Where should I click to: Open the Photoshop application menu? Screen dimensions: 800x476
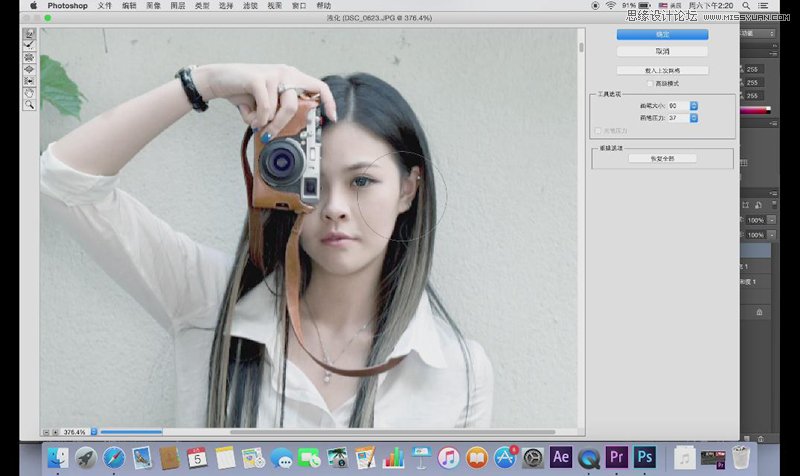click(67, 6)
